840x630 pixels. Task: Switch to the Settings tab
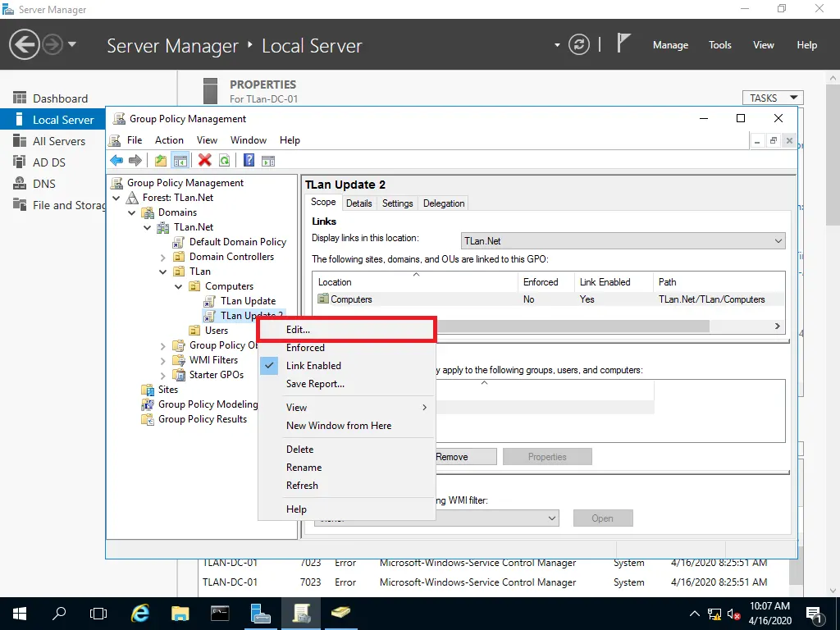point(398,203)
